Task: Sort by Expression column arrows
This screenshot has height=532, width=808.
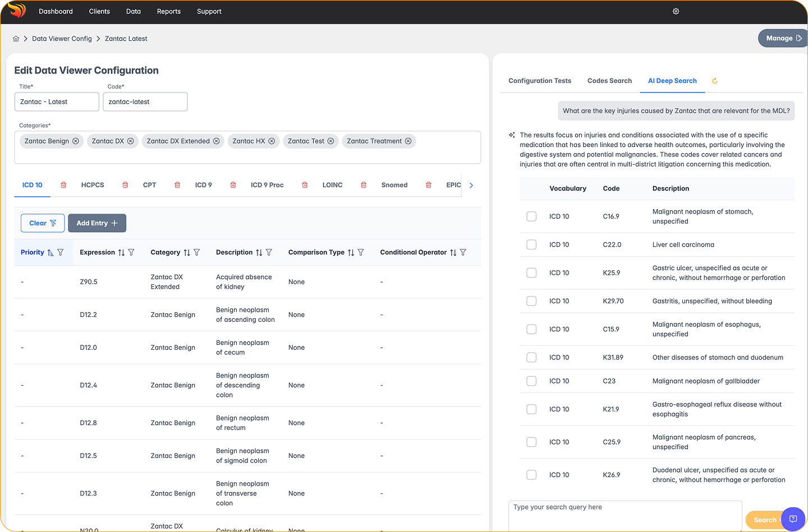Action: 121,253
